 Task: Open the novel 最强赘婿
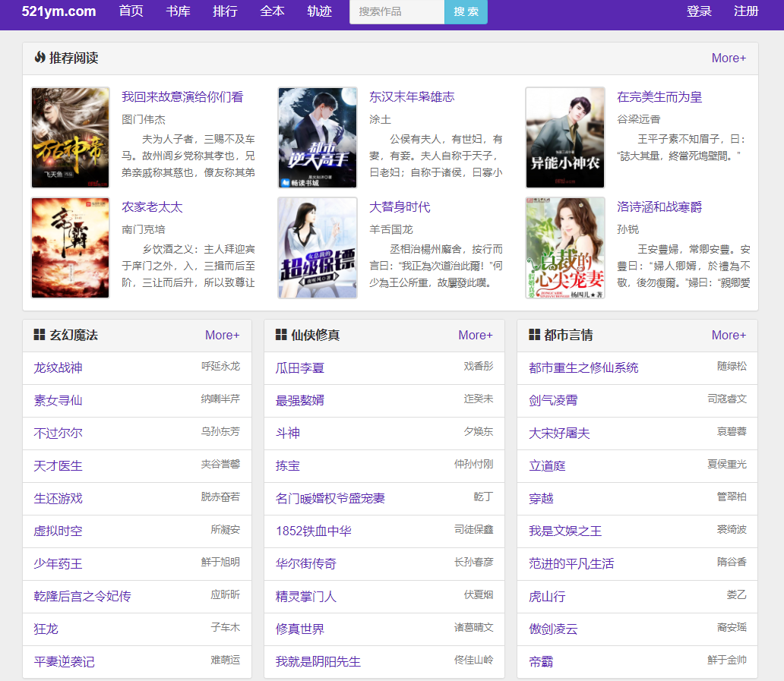300,400
